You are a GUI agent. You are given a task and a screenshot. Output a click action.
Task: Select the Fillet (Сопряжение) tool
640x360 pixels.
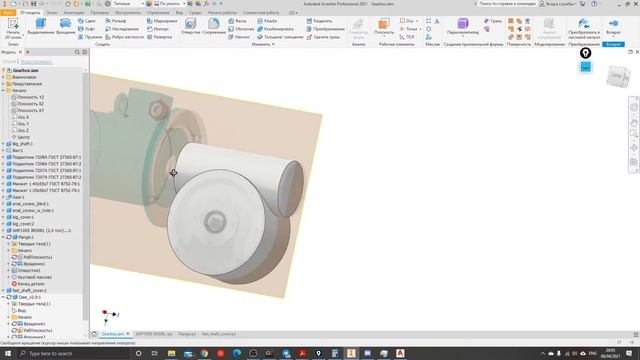213,26
